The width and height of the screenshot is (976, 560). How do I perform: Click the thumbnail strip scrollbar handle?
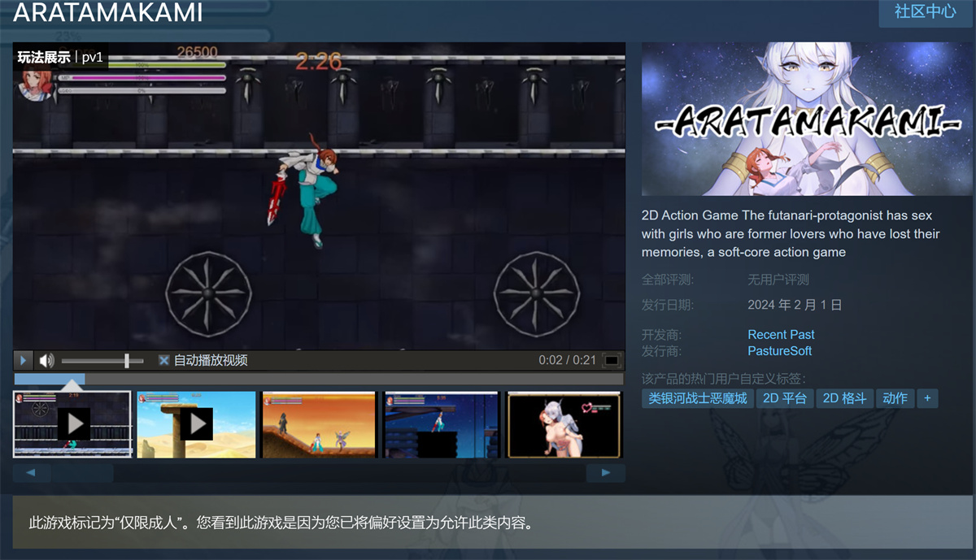click(82, 473)
